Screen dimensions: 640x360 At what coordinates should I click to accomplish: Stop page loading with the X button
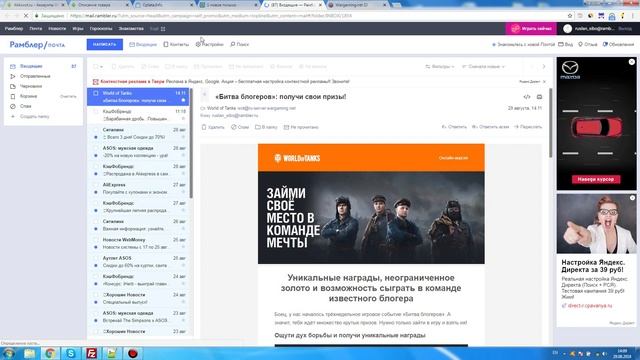pos(25,16)
